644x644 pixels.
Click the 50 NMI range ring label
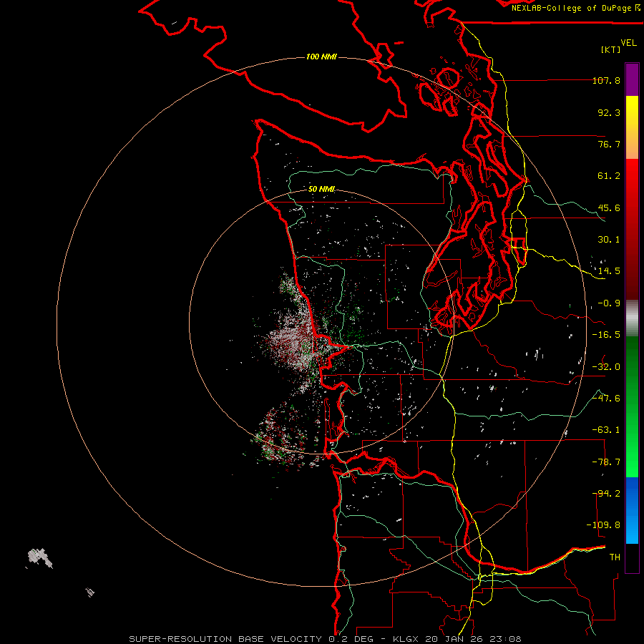321,190
